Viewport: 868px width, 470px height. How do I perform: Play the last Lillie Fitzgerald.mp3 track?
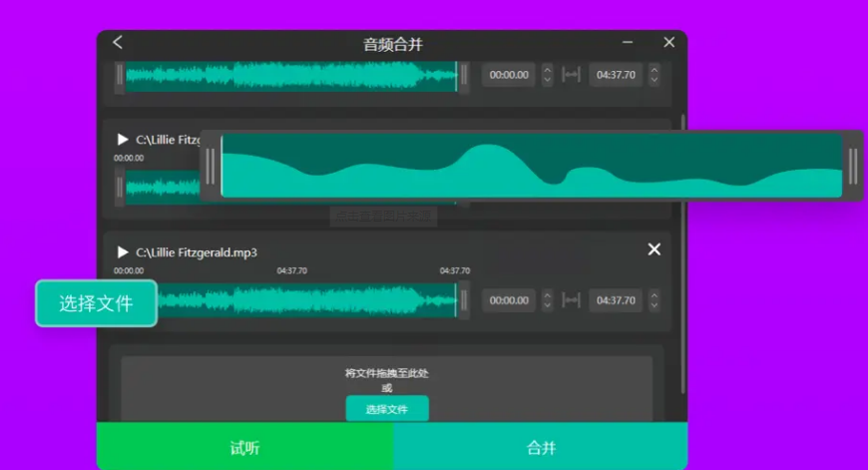pyautogui.click(x=123, y=252)
